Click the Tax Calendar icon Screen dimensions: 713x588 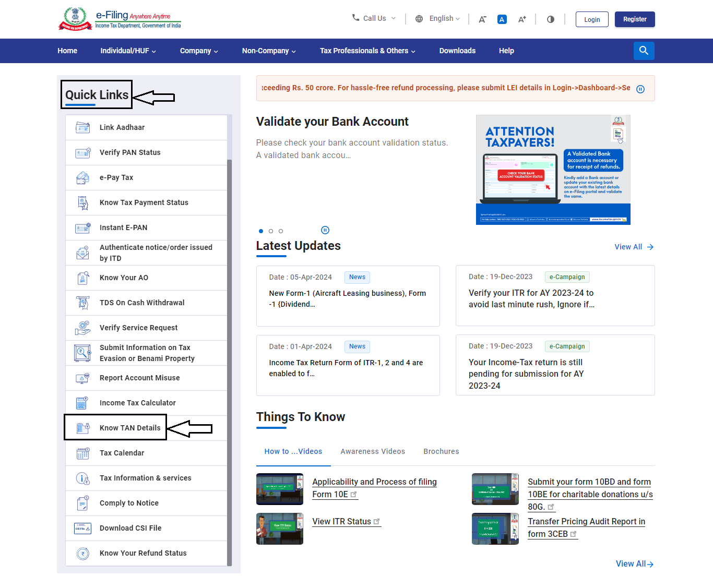point(83,453)
